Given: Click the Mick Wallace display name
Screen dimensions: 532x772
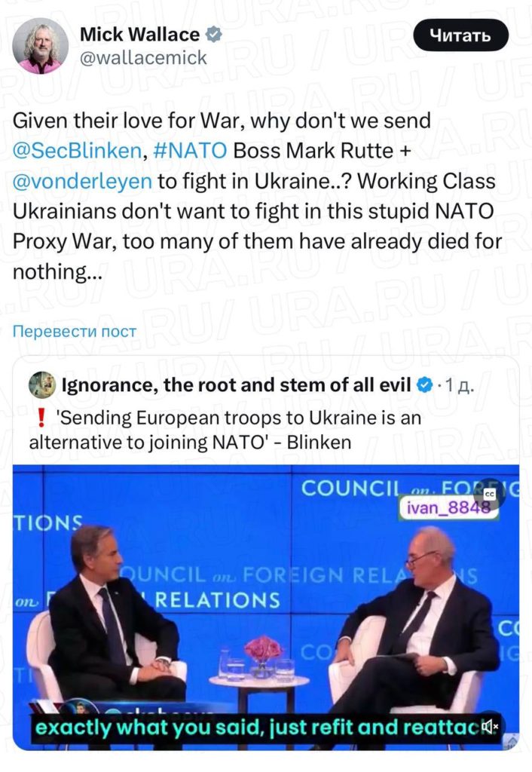Looking at the screenshot, I should (x=139, y=35).
